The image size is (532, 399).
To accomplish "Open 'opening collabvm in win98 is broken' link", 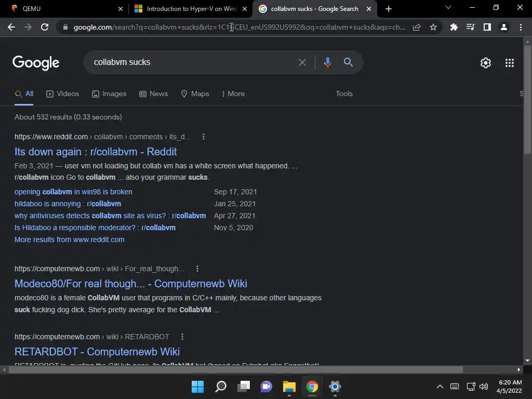I will (73, 192).
